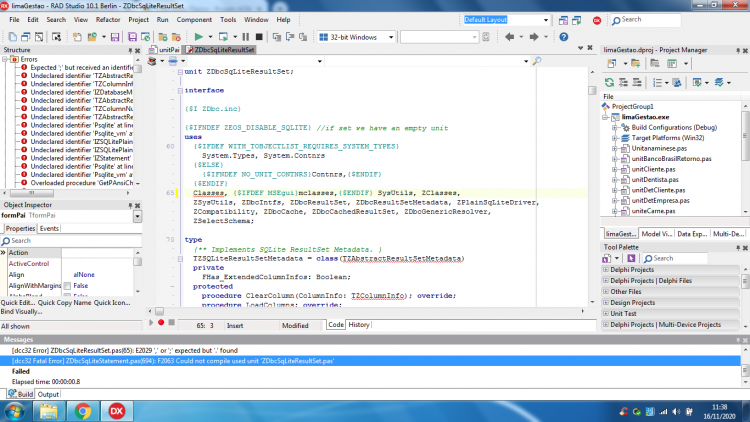Click the Quick Copy Name link
750x422 pixels.
[65, 303]
